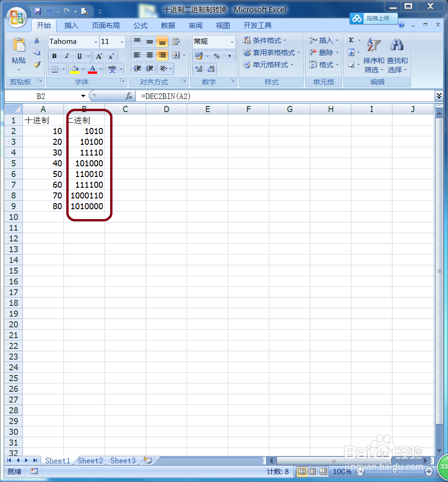Open font name Tahoma dropdown

pos(96,42)
